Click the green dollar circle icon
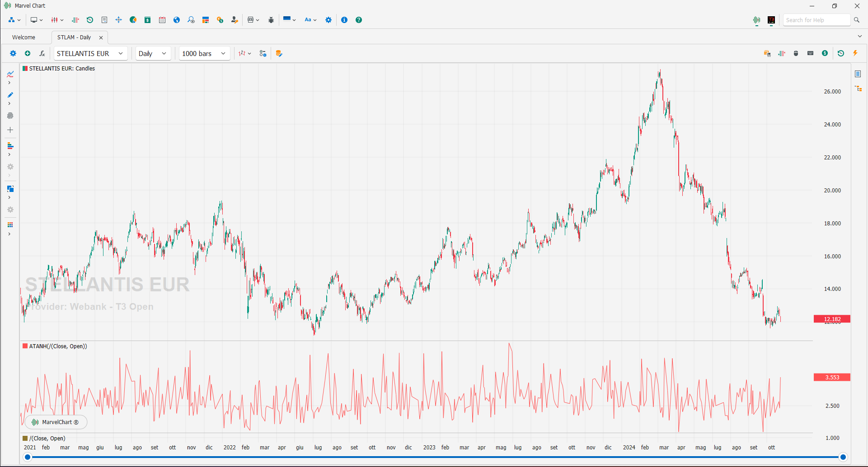The width and height of the screenshot is (868, 467). [825, 53]
